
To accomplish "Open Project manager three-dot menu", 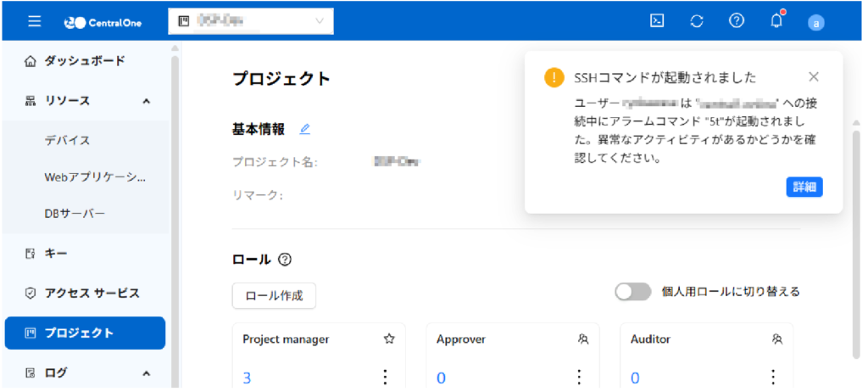I will tap(385, 377).
